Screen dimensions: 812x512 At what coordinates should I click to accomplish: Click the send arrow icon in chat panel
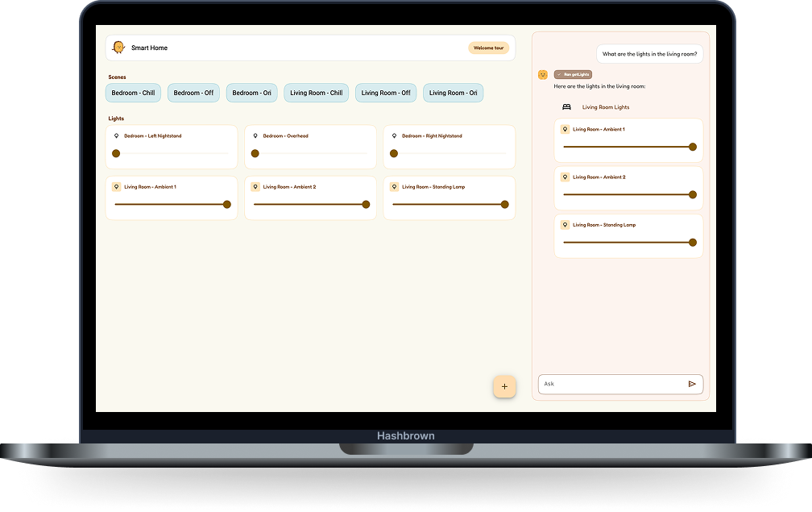coord(692,384)
